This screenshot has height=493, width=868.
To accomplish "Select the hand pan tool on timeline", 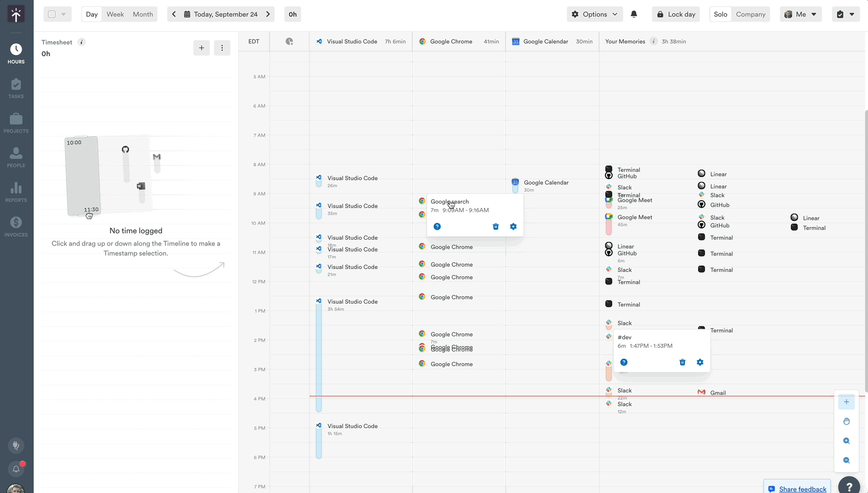I will [847, 421].
